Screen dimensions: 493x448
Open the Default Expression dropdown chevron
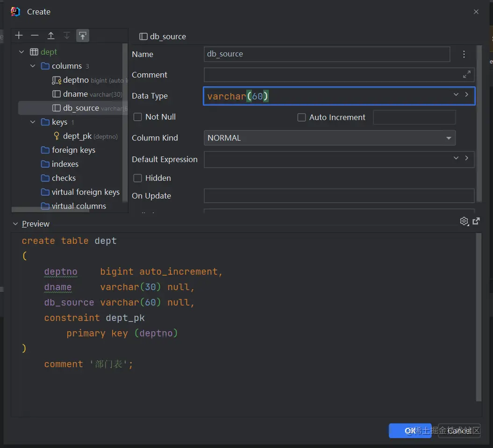tap(456, 158)
